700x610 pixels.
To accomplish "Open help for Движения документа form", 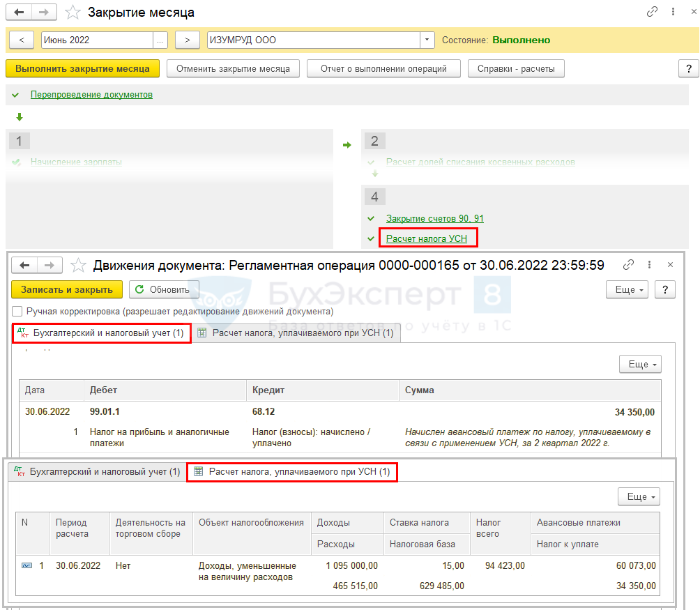I will coord(665,289).
